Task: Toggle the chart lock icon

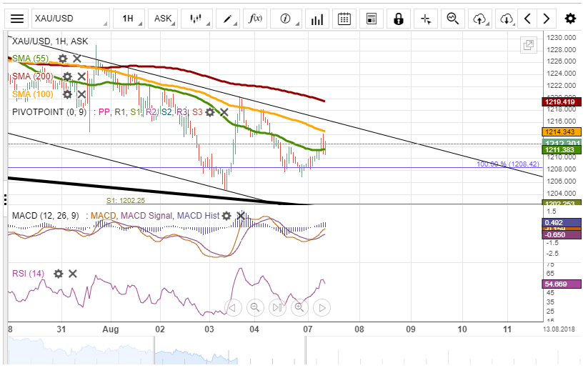Action: (398, 19)
